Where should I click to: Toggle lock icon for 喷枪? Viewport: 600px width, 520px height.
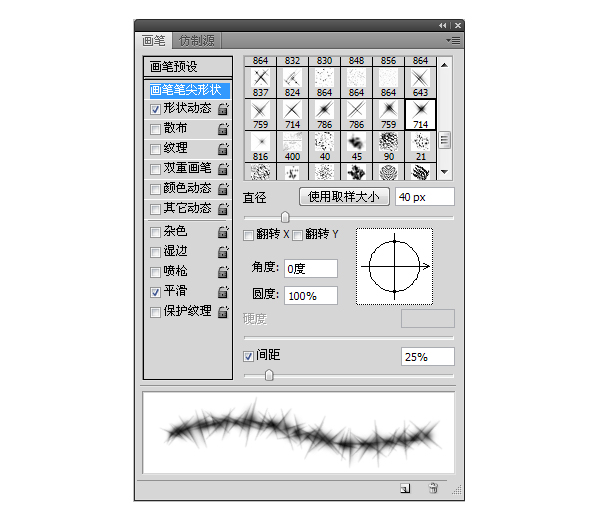(x=223, y=272)
